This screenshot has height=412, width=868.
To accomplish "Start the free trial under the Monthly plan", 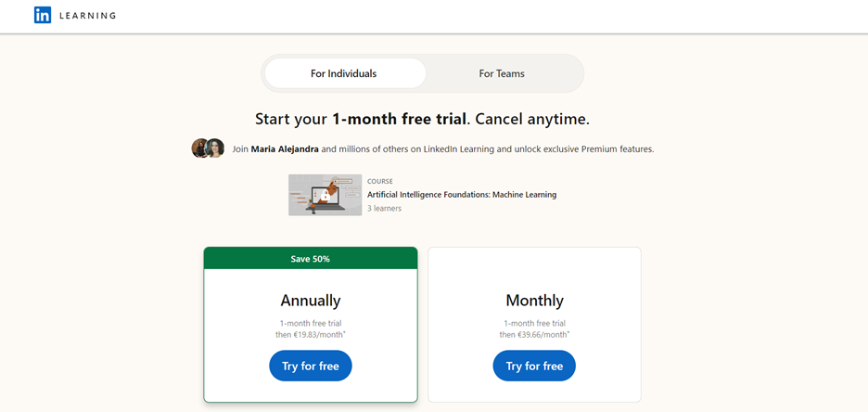I will point(534,366).
